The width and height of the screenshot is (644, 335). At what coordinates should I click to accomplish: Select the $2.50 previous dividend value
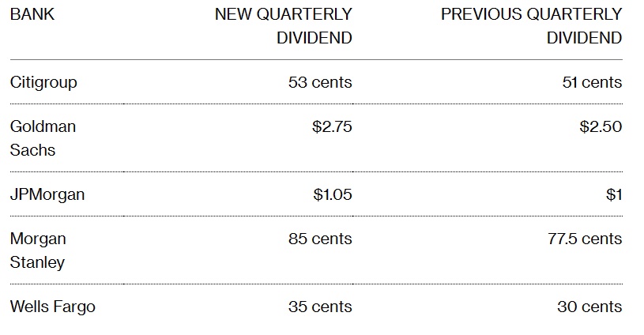[x=602, y=126]
